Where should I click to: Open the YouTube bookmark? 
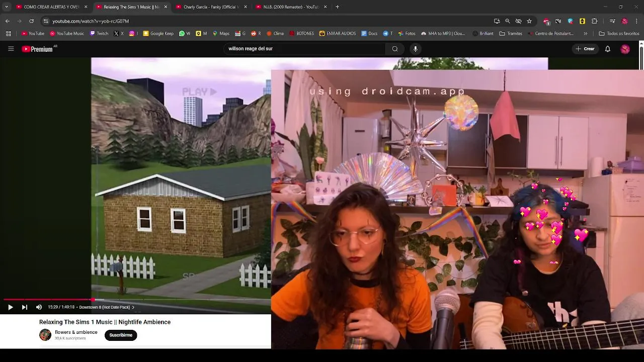(x=33, y=34)
